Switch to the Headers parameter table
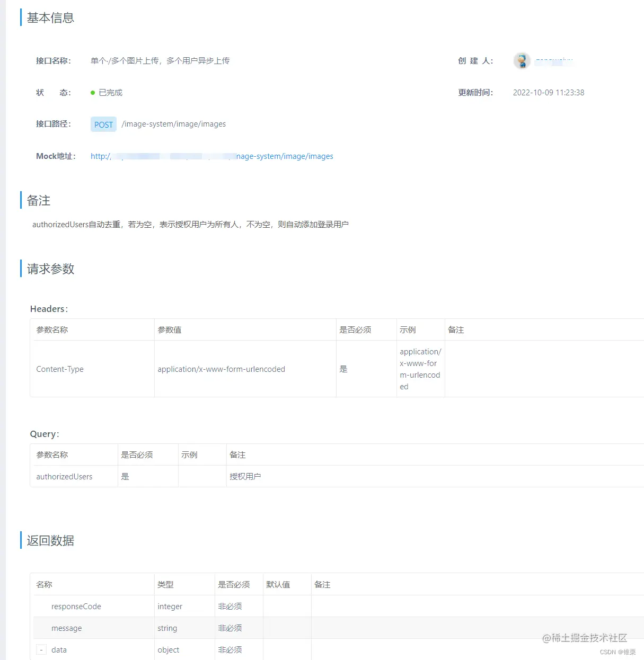Viewport: 644px width, 660px height. point(48,309)
